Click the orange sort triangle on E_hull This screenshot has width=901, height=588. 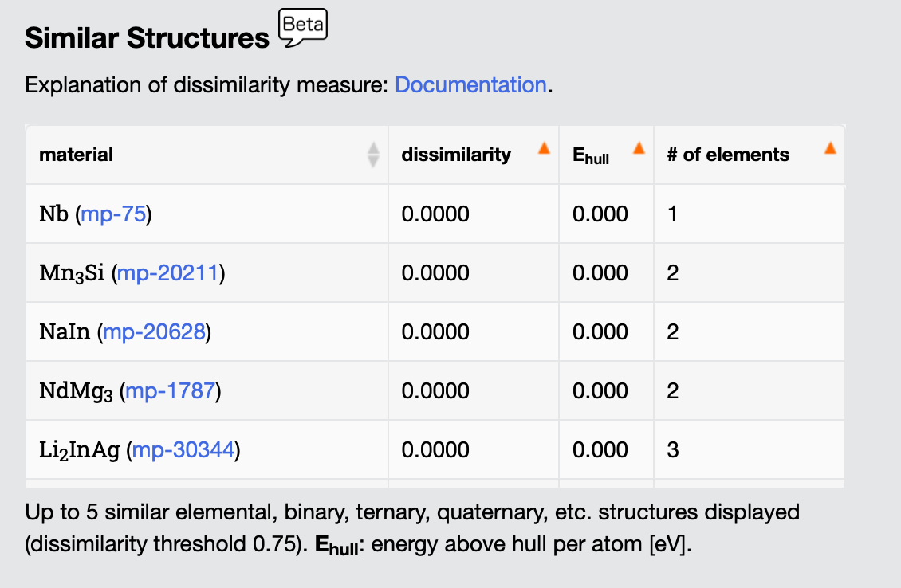(638, 147)
